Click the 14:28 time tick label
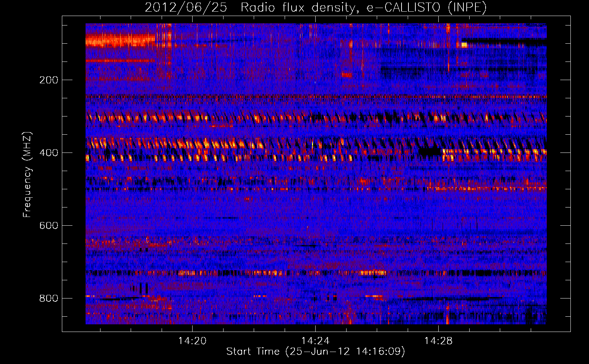This screenshot has height=364, width=589. 438,341
